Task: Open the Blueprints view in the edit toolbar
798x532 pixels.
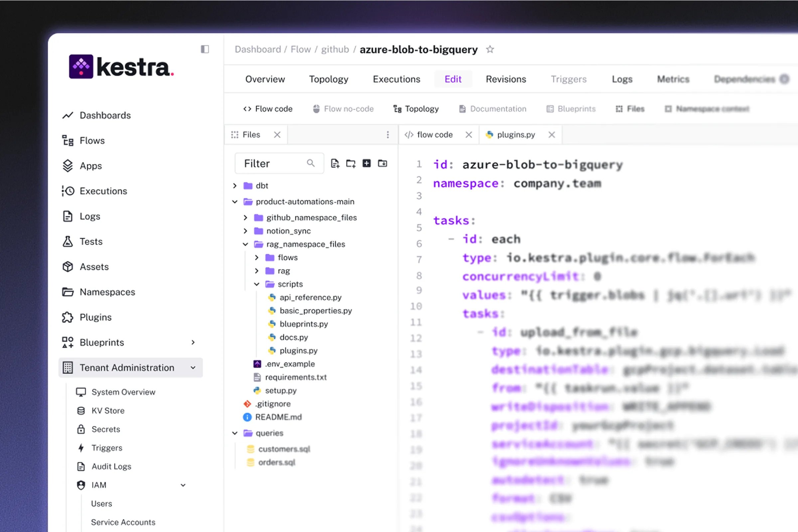Action: 571,109
